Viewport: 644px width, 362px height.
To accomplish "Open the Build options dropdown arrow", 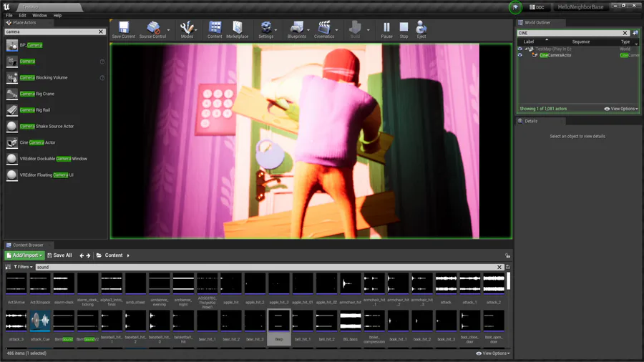I will [368, 30].
